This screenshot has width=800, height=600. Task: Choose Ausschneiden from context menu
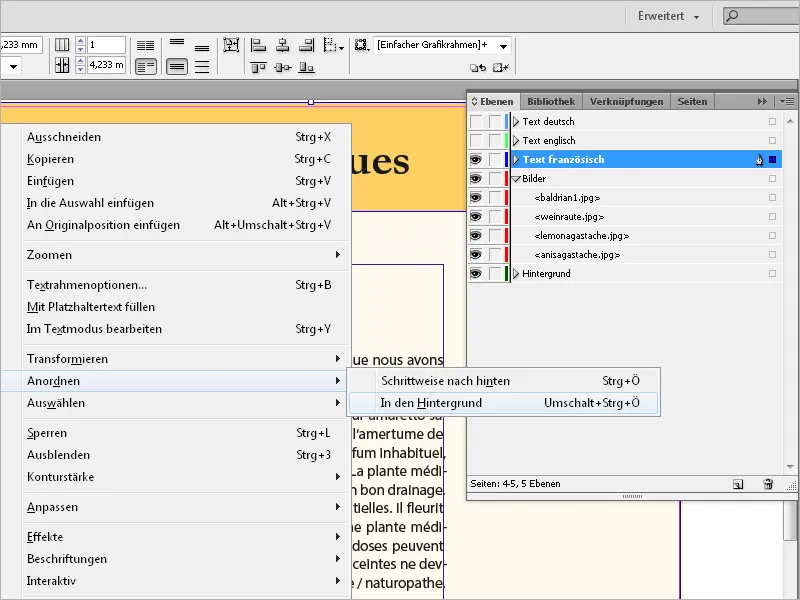click(x=184, y=137)
